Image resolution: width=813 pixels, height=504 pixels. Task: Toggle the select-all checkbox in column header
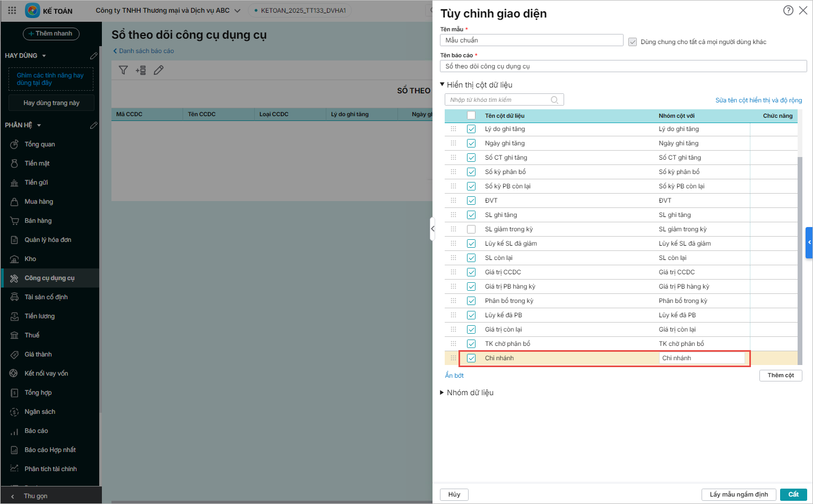471,116
